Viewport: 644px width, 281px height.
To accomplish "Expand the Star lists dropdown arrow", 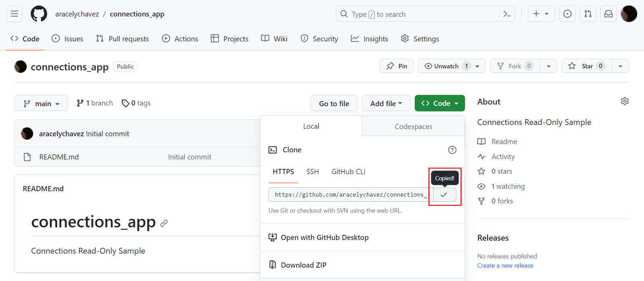I will tap(620, 66).
